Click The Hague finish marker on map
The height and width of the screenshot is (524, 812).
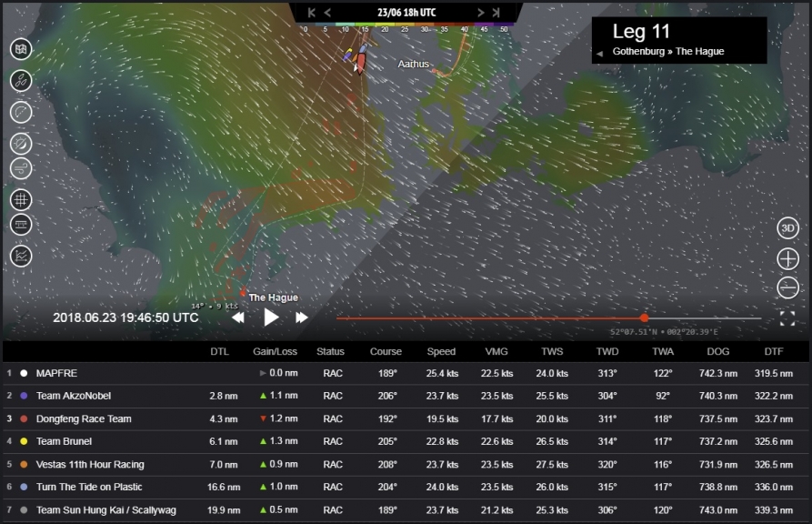pyautogui.click(x=243, y=293)
